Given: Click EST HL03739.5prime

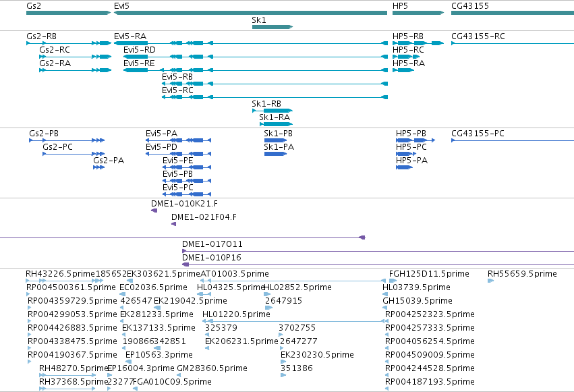Looking at the screenshot, I should [416, 287].
